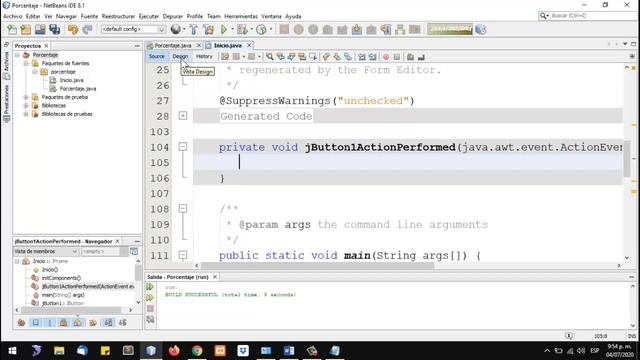Expand the Generated Code fold on line 28
The width and height of the screenshot is (640, 360).
(183, 116)
